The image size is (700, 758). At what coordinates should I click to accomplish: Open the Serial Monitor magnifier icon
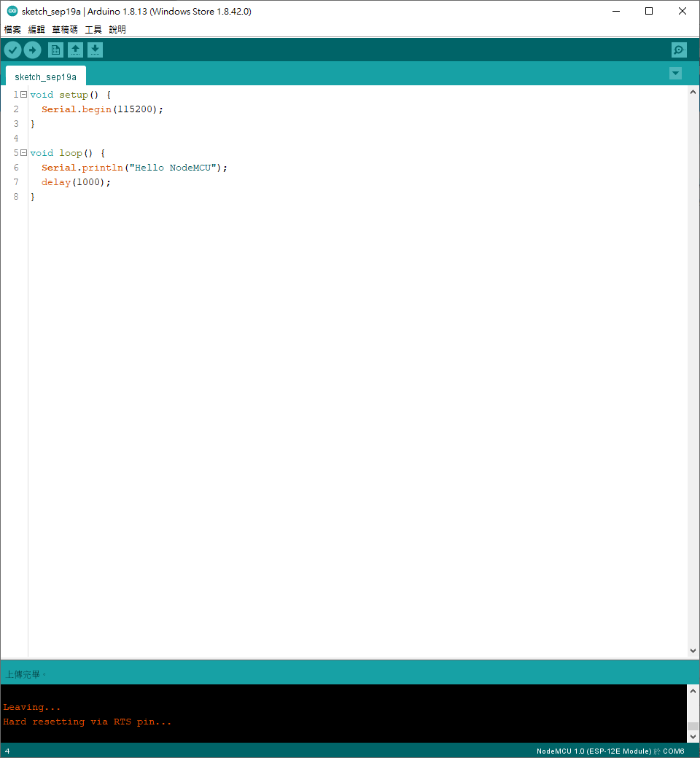click(679, 50)
